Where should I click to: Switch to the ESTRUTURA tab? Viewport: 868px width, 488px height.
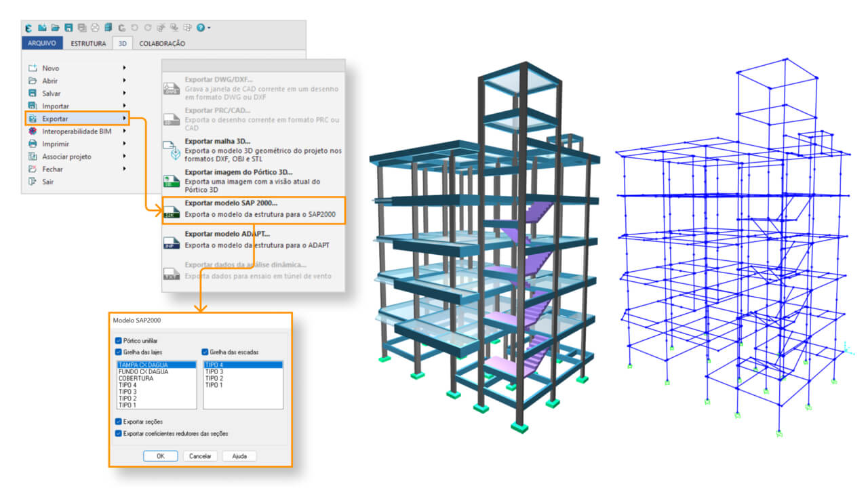coord(88,43)
